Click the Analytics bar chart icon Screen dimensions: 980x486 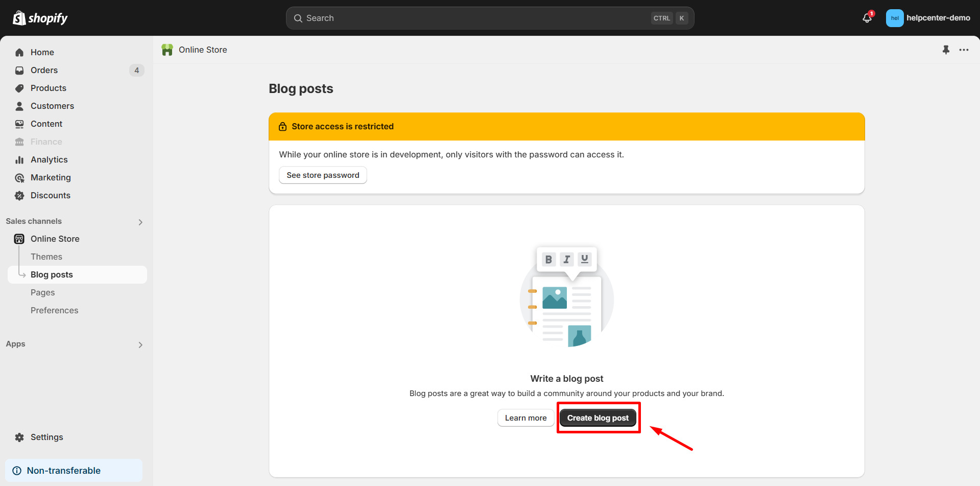19,159
